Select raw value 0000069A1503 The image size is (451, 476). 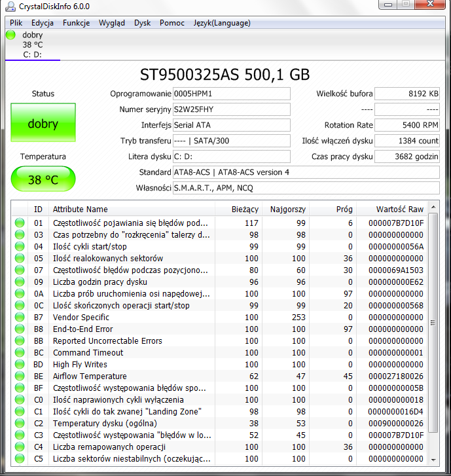[396, 270]
